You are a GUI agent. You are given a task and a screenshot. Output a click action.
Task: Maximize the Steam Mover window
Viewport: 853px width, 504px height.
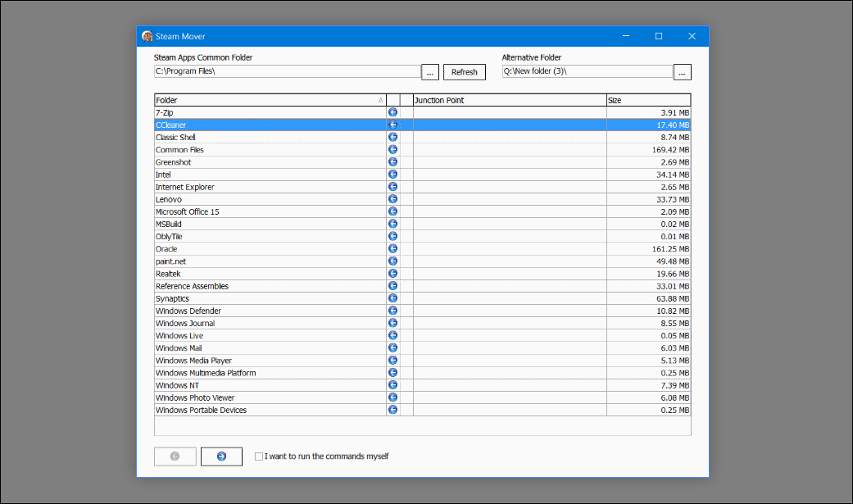(659, 36)
